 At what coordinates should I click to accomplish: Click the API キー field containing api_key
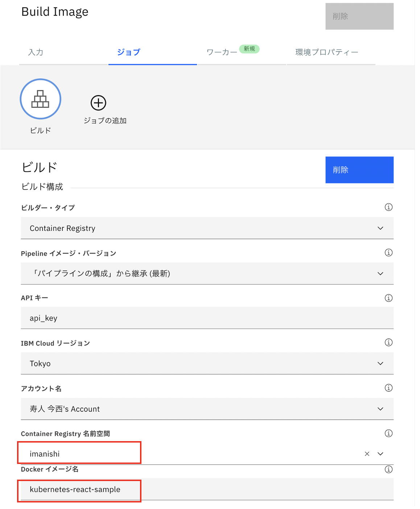207,318
